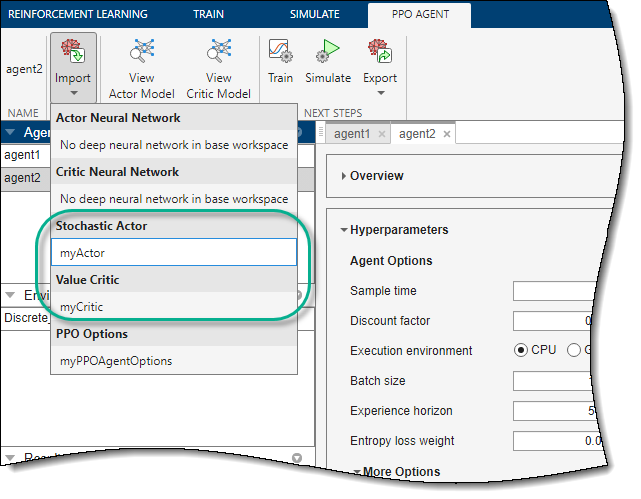Select the second execution environment radio button
The image size is (641, 499).
(x=574, y=350)
